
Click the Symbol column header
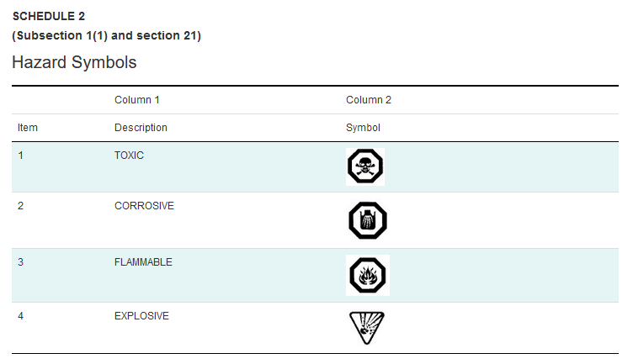click(x=363, y=128)
